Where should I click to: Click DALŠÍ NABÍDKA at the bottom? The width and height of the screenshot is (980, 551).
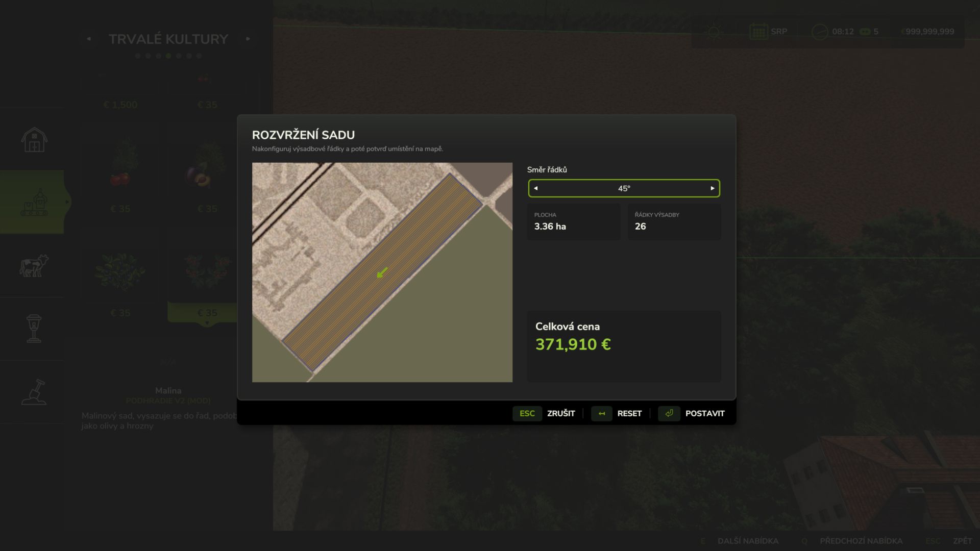tap(748, 541)
